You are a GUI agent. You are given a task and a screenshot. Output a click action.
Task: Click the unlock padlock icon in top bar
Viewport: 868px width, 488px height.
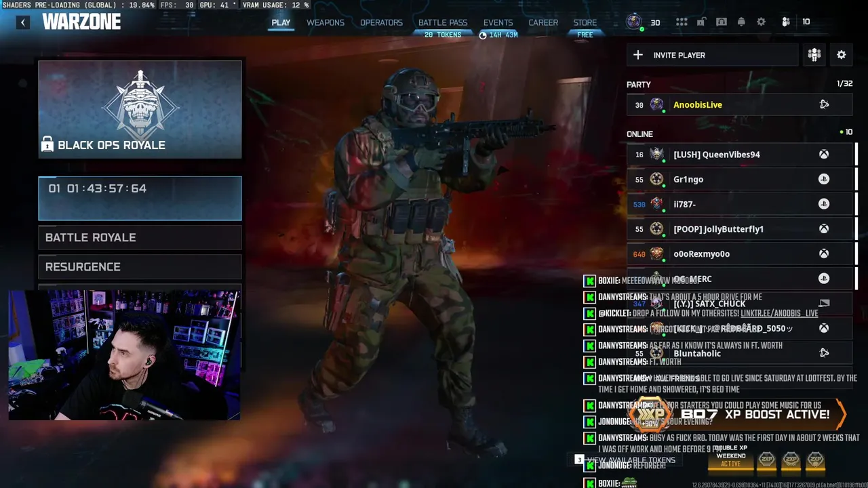pos(701,22)
